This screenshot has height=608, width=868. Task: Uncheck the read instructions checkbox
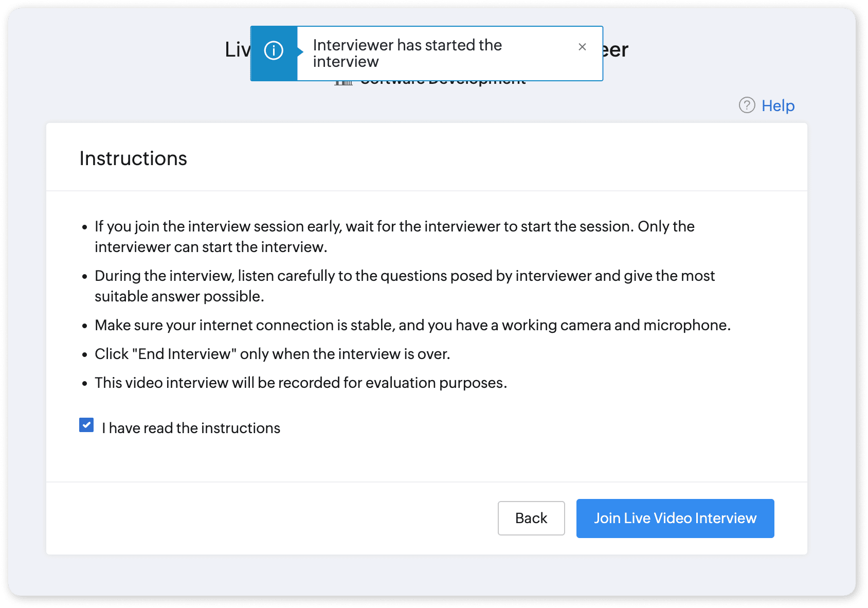click(x=86, y=425)
